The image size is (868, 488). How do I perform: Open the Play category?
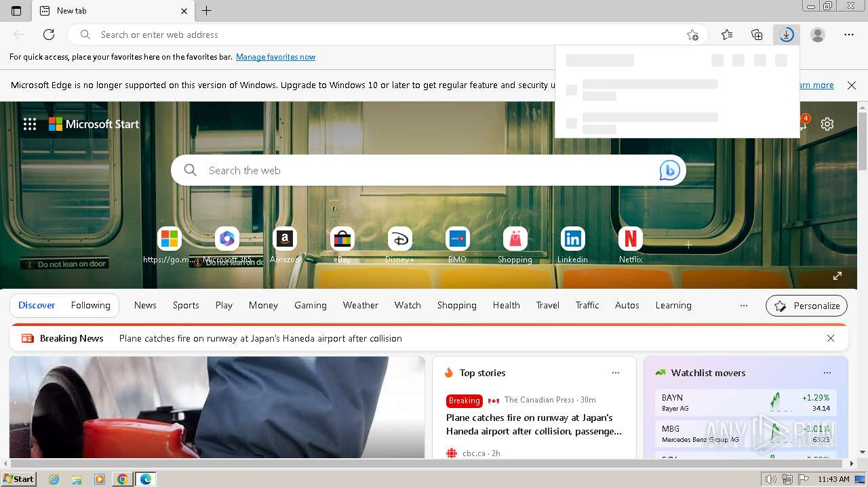pos(224,305)
